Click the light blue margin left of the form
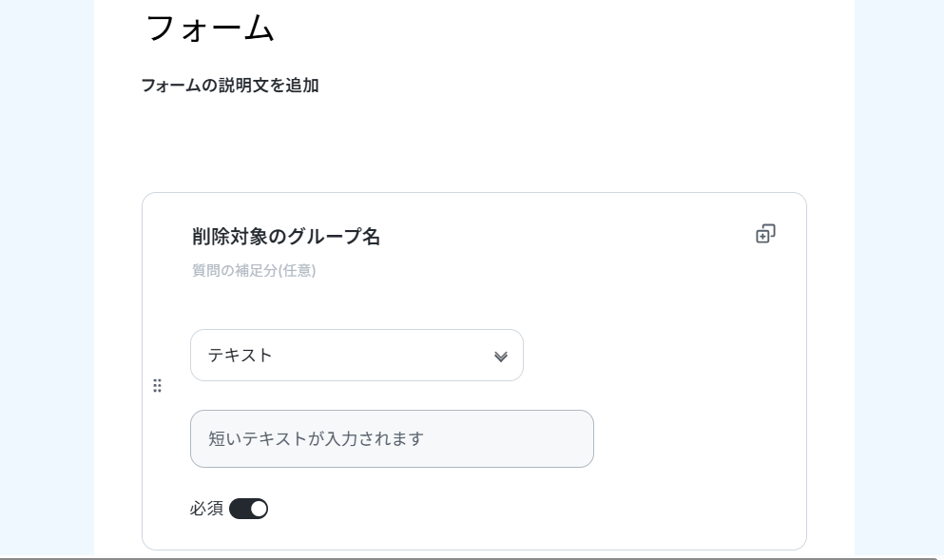This screenshot has height=560, width=944. click(x=46, y=285)
